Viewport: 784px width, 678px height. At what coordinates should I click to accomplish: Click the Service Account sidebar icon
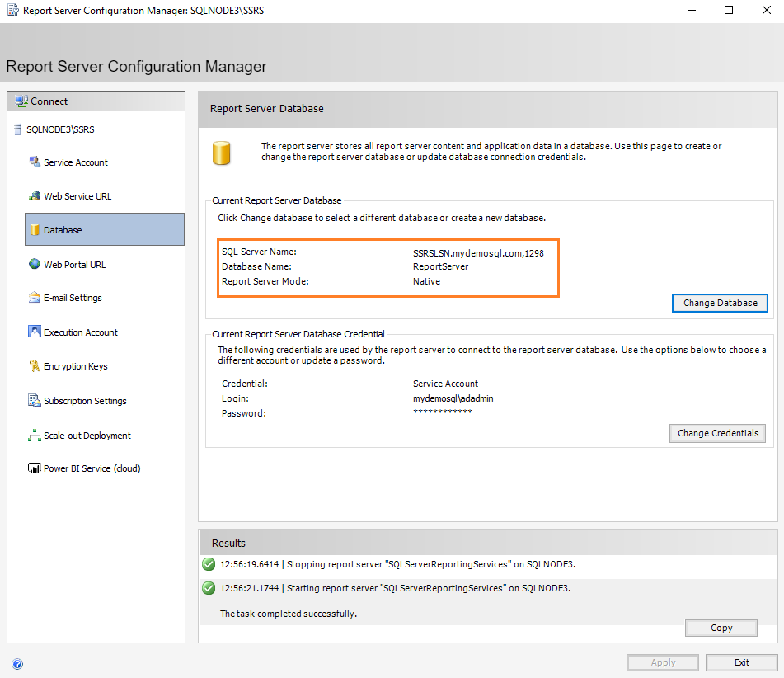pos(34,162)
